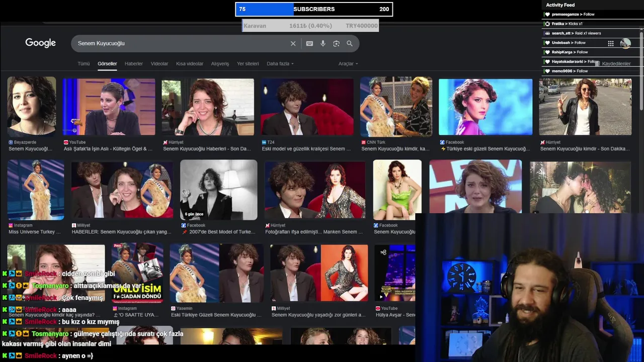The width and height of the screenshot is (644, 362).
Task: Switch to the Tümü tab
Action: [x=84, y=64]
